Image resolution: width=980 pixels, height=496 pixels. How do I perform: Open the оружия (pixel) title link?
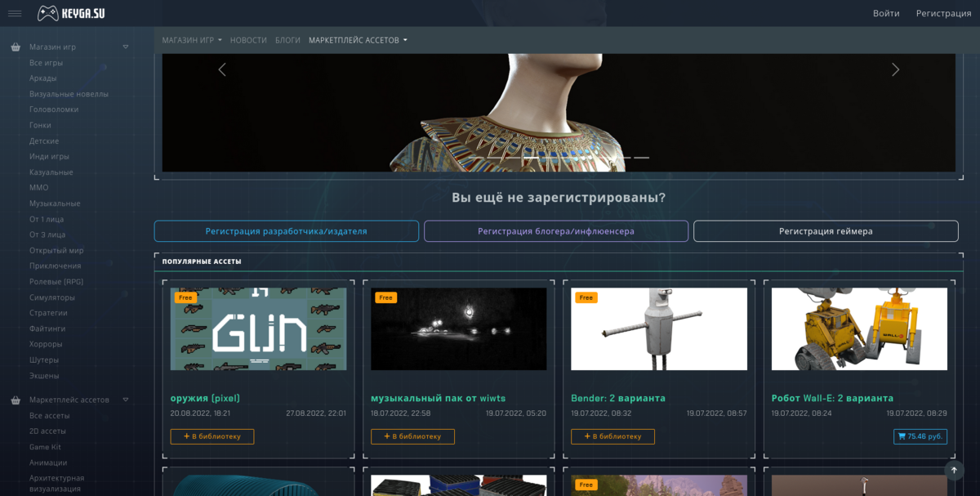coord(205,398)
